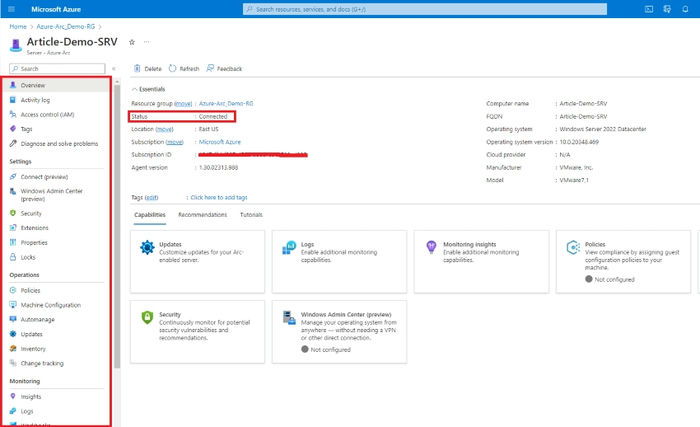Pin Article-Demo-SRV with the star icon

(132, 42)
